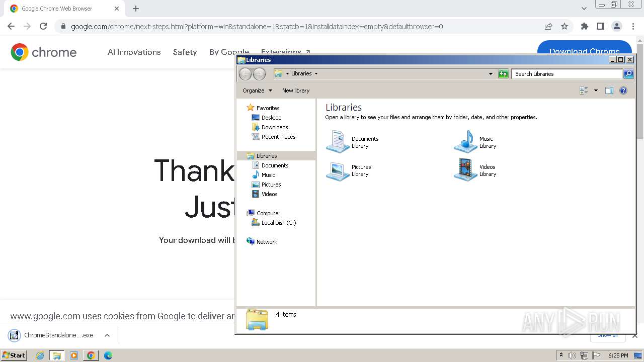Bookmark this page with the star icon
The image size is (644, 362).
pyautogui.click(x=565, y=26)
